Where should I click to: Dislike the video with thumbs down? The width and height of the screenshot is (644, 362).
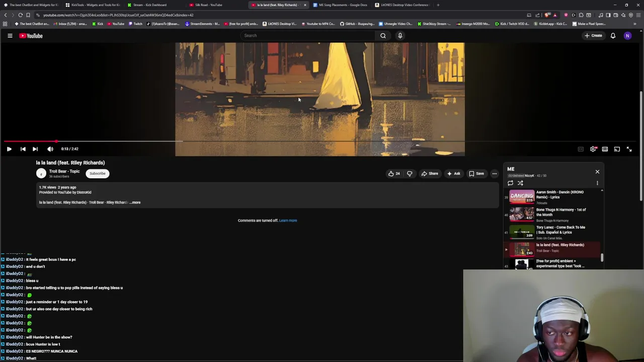point(410,173)
